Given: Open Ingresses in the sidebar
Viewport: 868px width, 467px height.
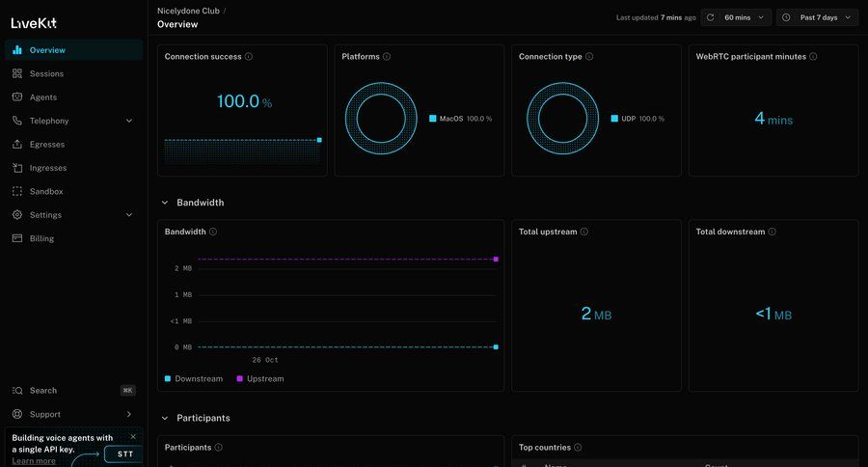Looking at the screenshot, I should coord(73,168).
